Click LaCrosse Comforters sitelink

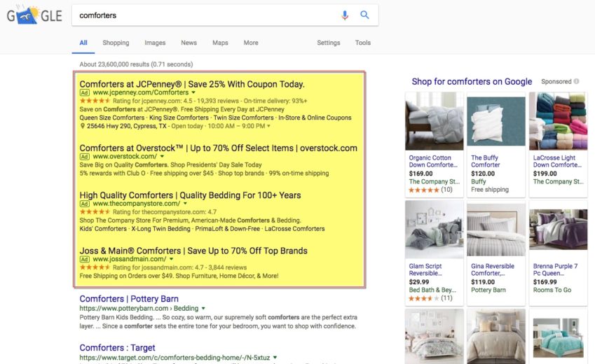point(294,229)
